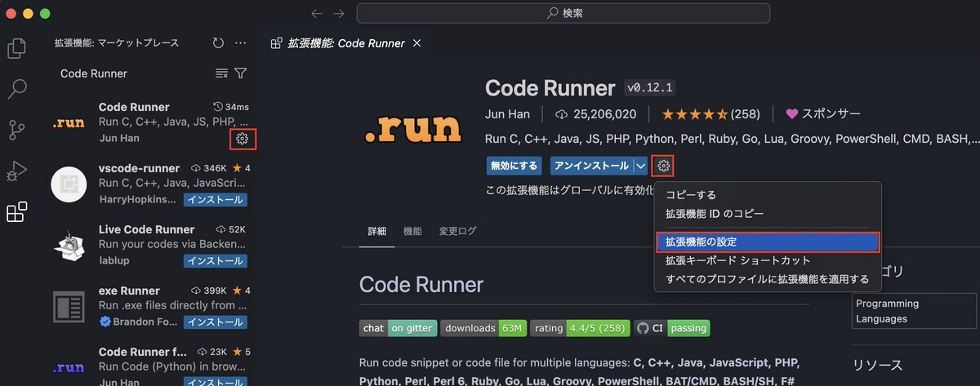Screen dimensions: 980x386
Task: Focus the top command center search box
Action: click(563, 13)
